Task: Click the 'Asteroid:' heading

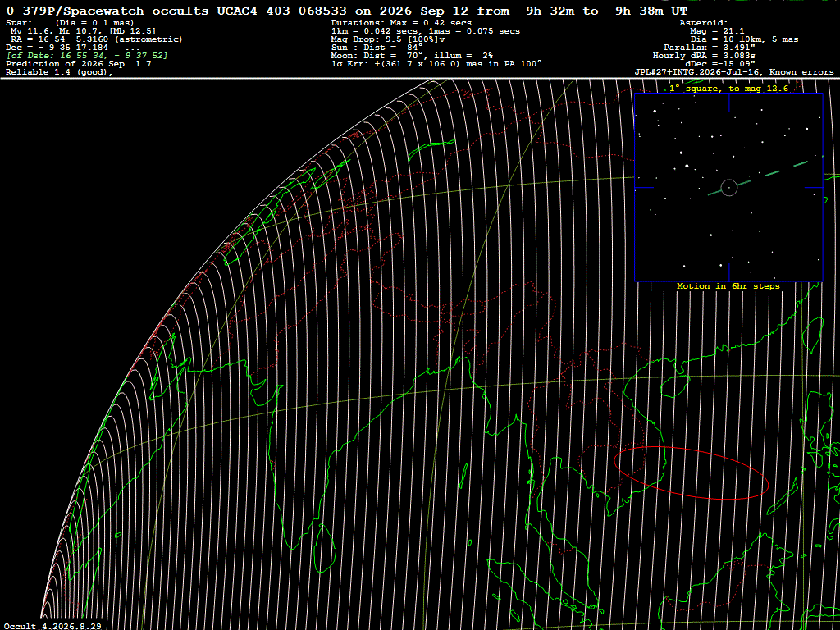Action: (703, 23)
